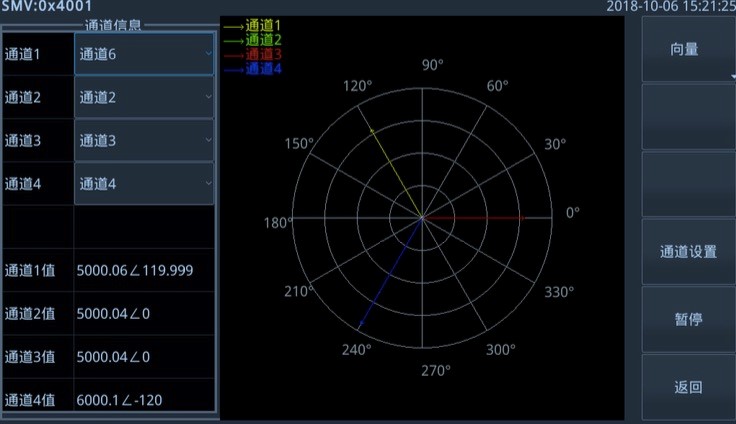This screenshot has height=424, width=736.
Task: Expand the 通道3 channel dropdown
Action: point(144,141)
